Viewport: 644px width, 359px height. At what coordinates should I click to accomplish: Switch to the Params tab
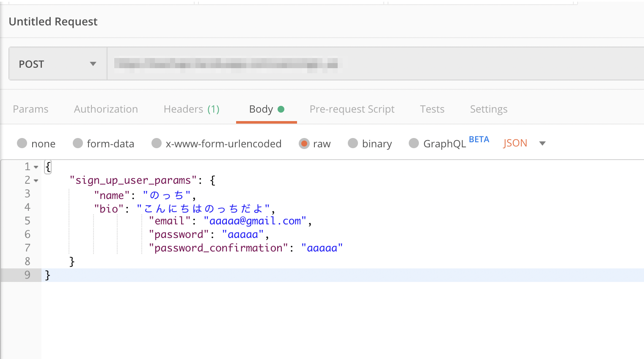[x=30, y=109]
